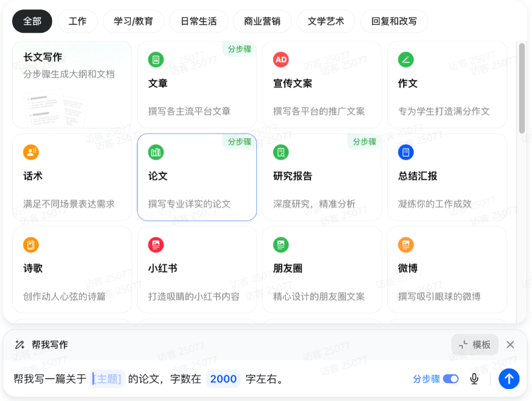
Task: Click the orange 微博 image icon
Action: [406, 245]
